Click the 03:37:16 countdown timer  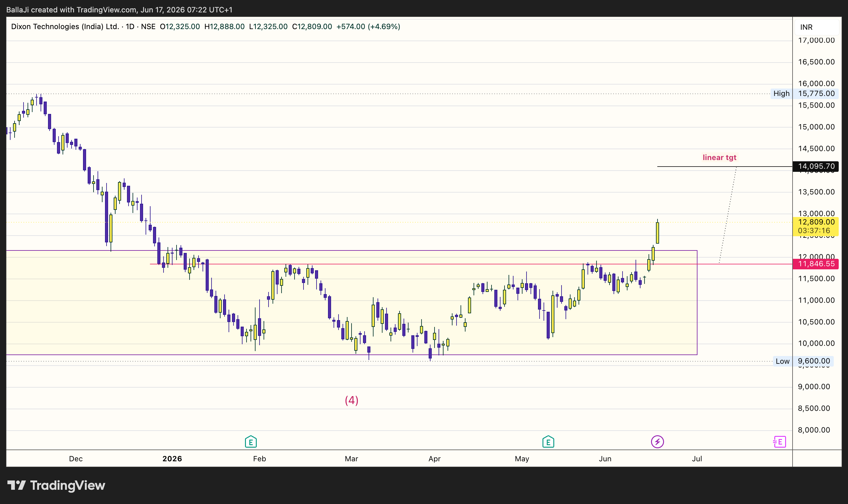814,231
